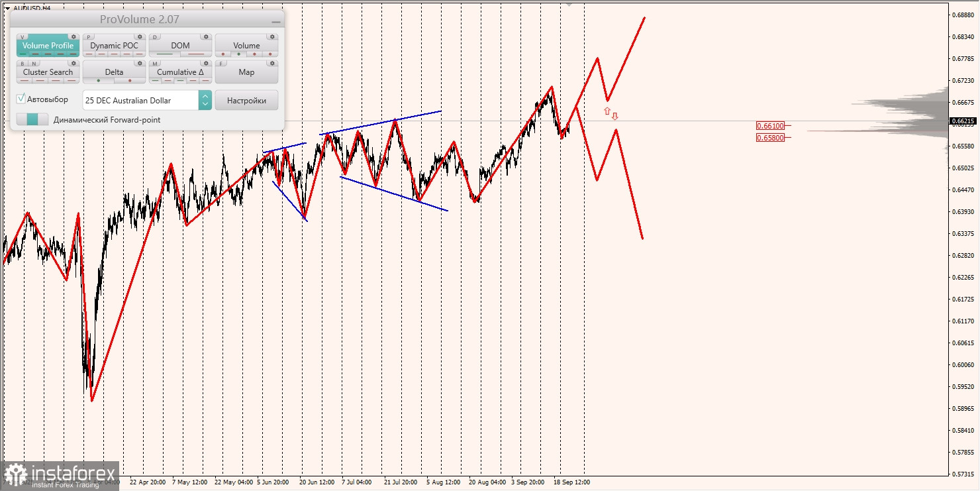Viewport: 980px width, 491px height.
Task: Click the 20 Aug 04:00 time label
Action: pyautogui.click(x=487, y=482)
